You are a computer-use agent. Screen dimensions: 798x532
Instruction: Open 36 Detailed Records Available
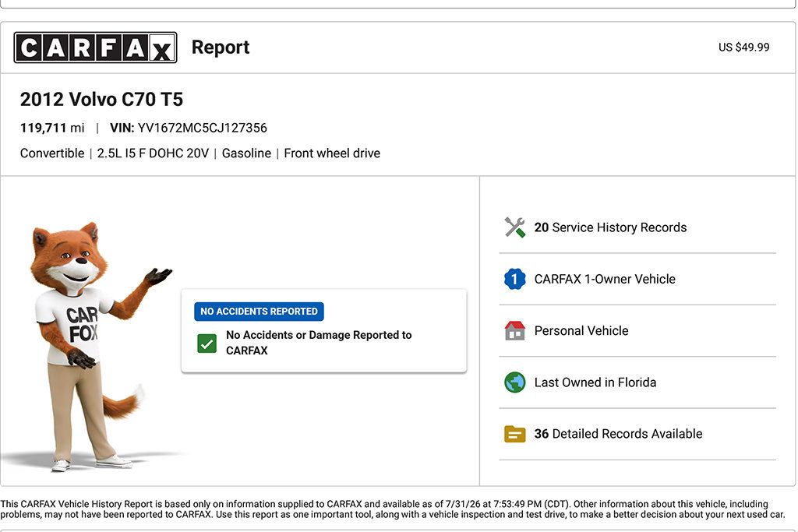637,434
